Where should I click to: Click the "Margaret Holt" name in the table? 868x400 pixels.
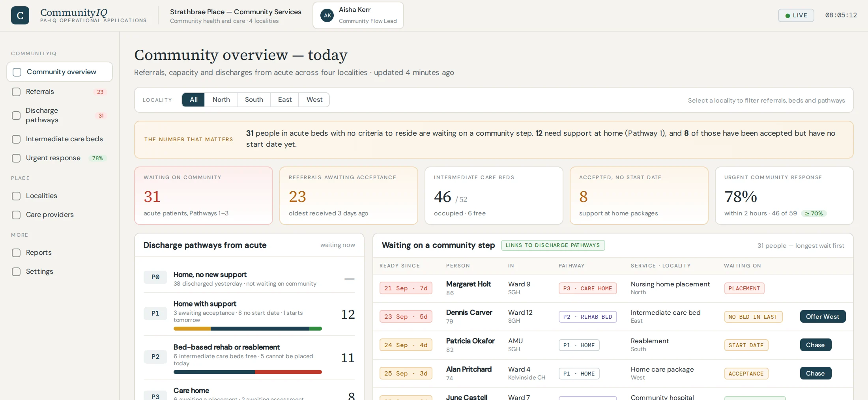coord(468,284)
